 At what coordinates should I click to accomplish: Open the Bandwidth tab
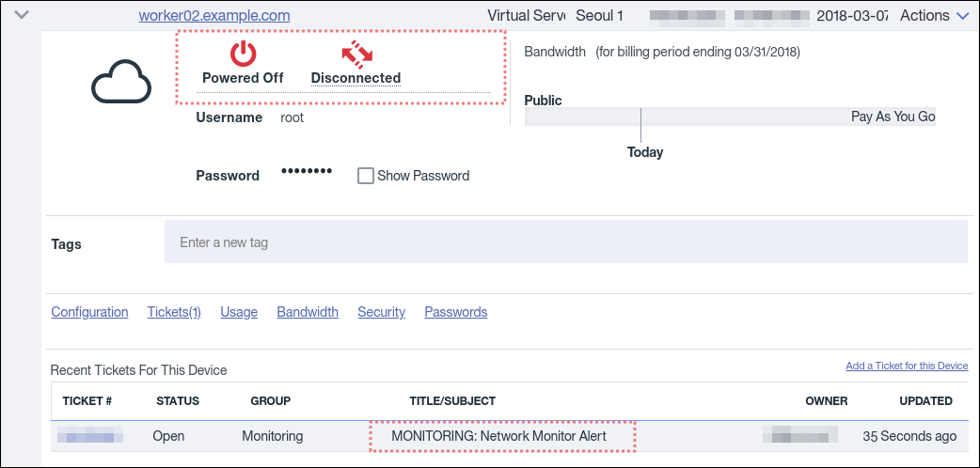point(308,312)
